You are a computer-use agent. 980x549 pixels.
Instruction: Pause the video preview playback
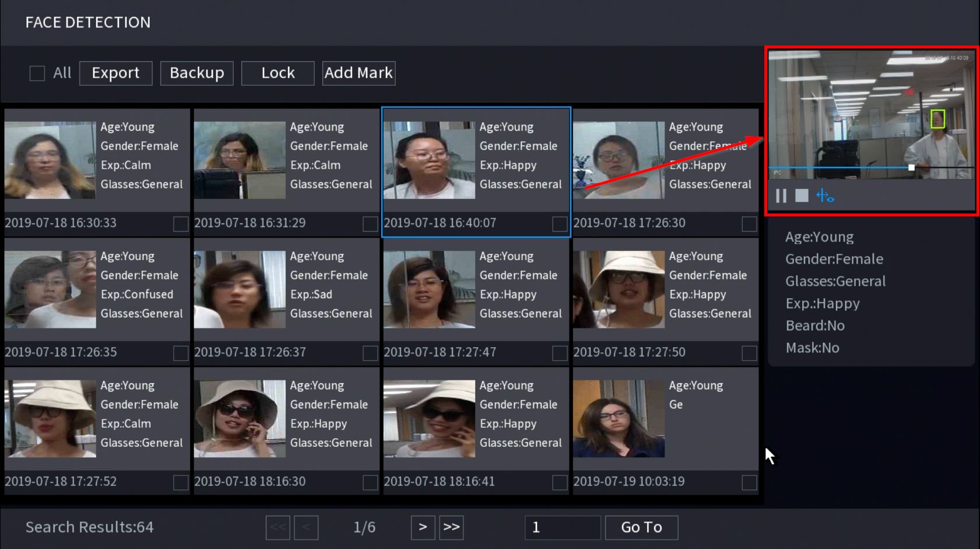tap(781, 196)
